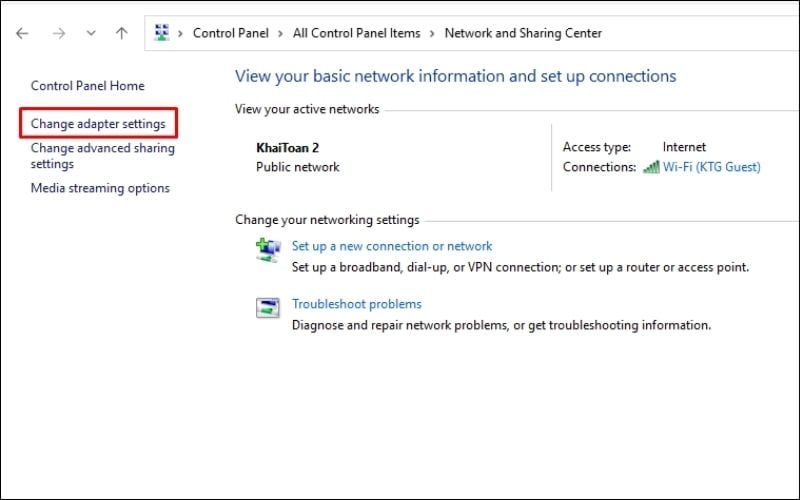The image size is (800, 500).
Task: Click the Control Panel icon in address bar
Action: click(x=162, y=33)
